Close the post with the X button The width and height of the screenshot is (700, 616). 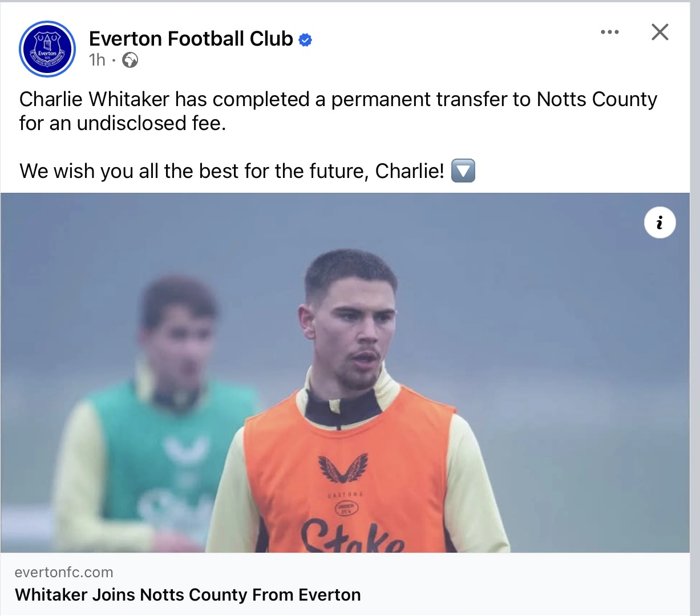click(659, 32)
